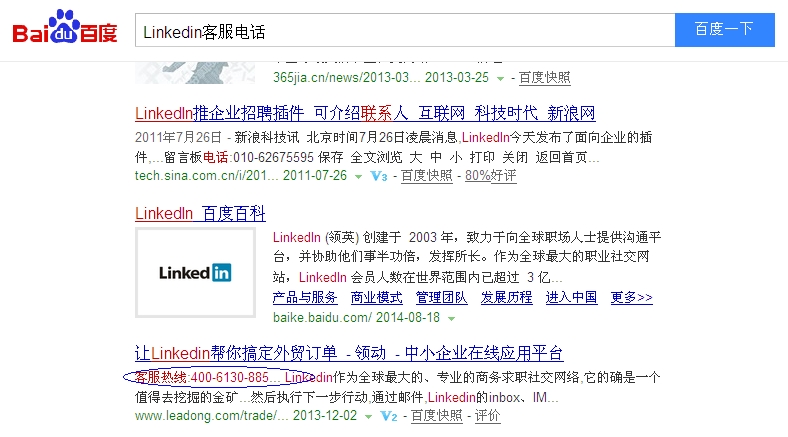Click the V2 credibility icon on leadong result
Viewport: 788px width, 437px height.
pyautogui.click(x=388, y=416)
